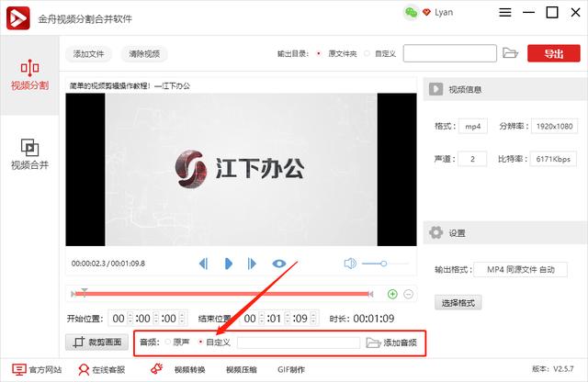Add a segment with green plus icon

tap(392, 294)
